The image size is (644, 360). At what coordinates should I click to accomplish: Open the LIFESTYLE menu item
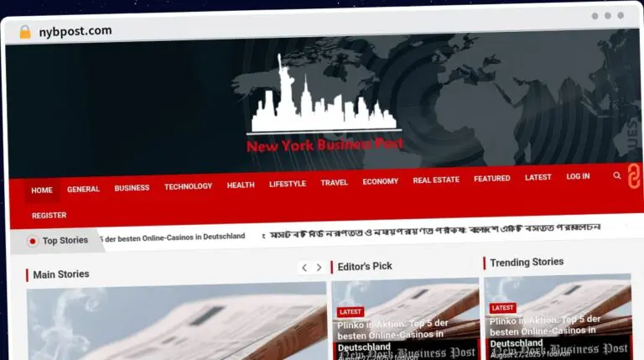[x=288, y=184]
